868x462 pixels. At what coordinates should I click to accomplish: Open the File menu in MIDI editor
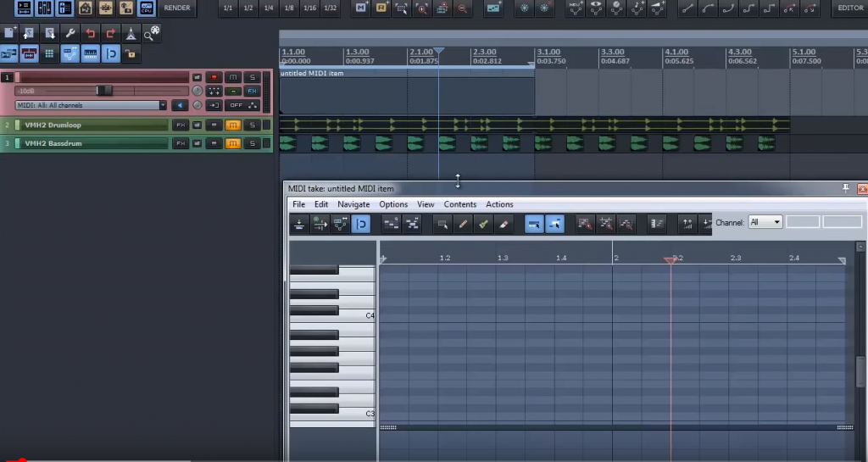point(299,204)
